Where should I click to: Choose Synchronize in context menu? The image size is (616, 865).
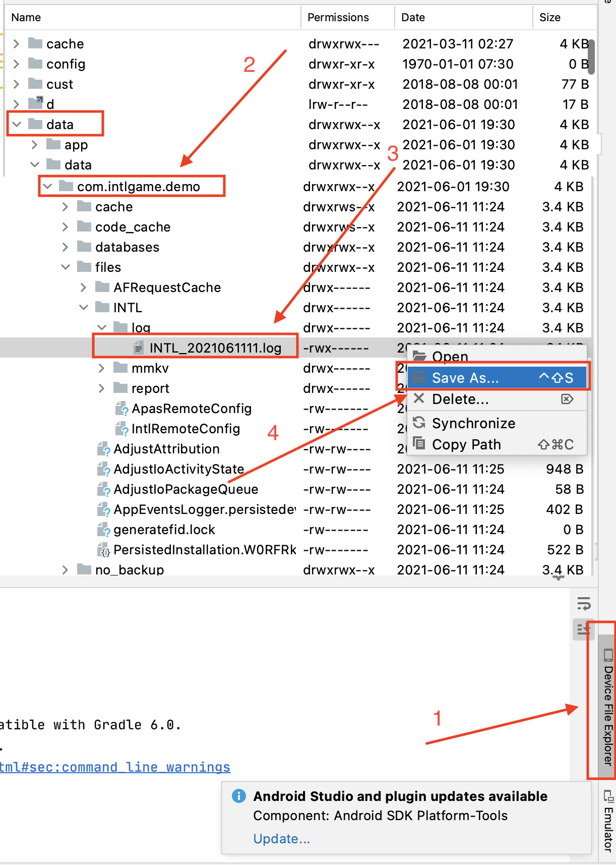point(497,423)
